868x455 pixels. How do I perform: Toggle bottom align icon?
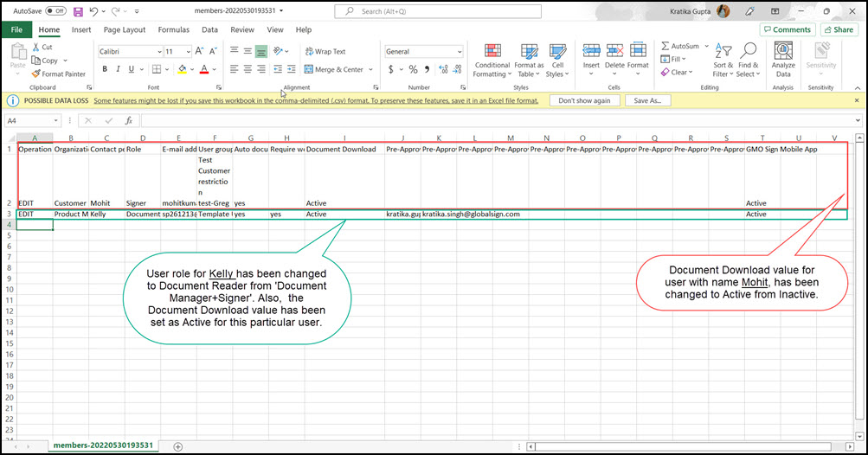[261, 52]
